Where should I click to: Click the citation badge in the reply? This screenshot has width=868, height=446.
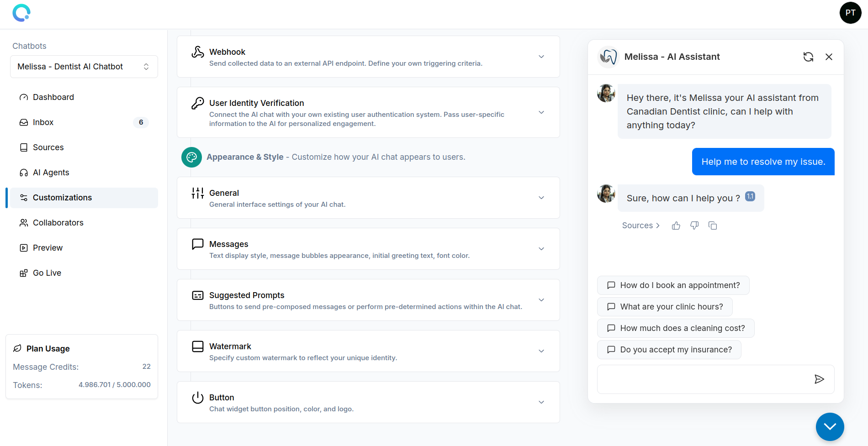pos(750,196)
